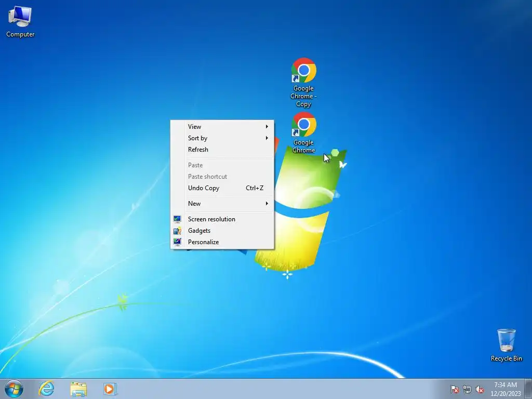Open the Windows Start orb
This screenshot has height=399, width=532.
tap(14, 389)
